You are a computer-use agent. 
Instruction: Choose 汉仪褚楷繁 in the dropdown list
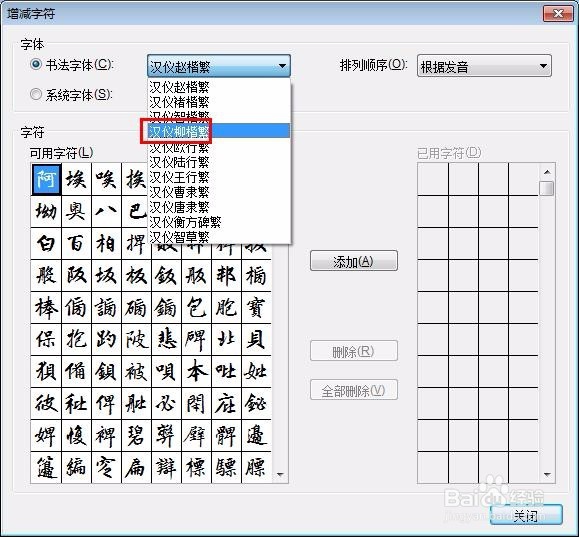(219, 102)
